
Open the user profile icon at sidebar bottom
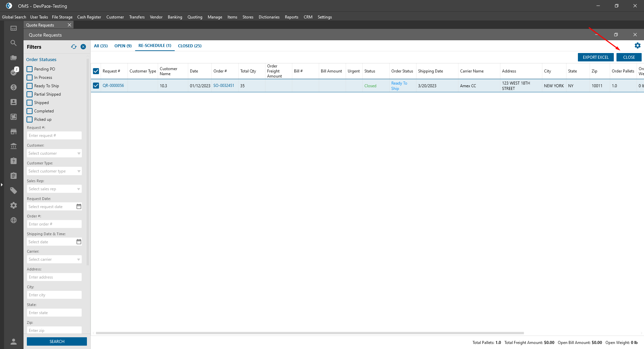pos(13,342)
